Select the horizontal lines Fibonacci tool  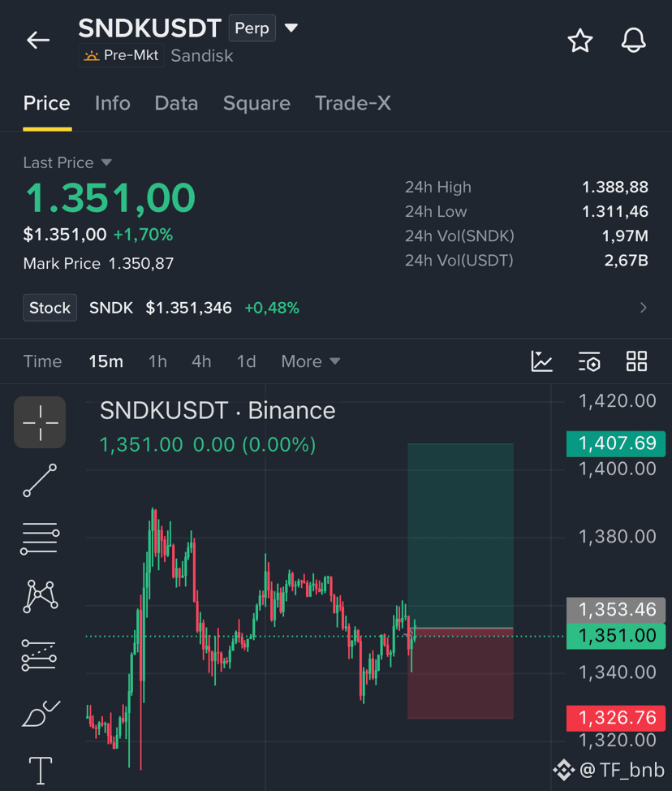coord(40,538)
